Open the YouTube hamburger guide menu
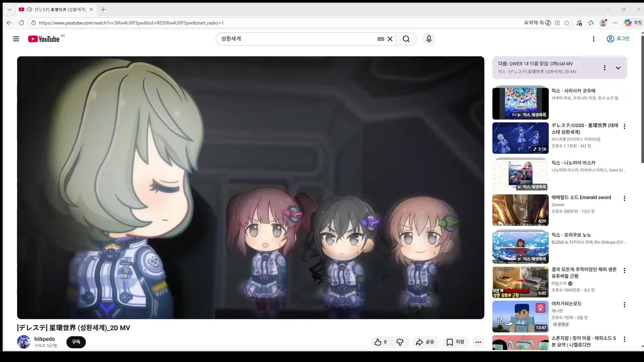This screenshot has width=644, height=362. 16,39
